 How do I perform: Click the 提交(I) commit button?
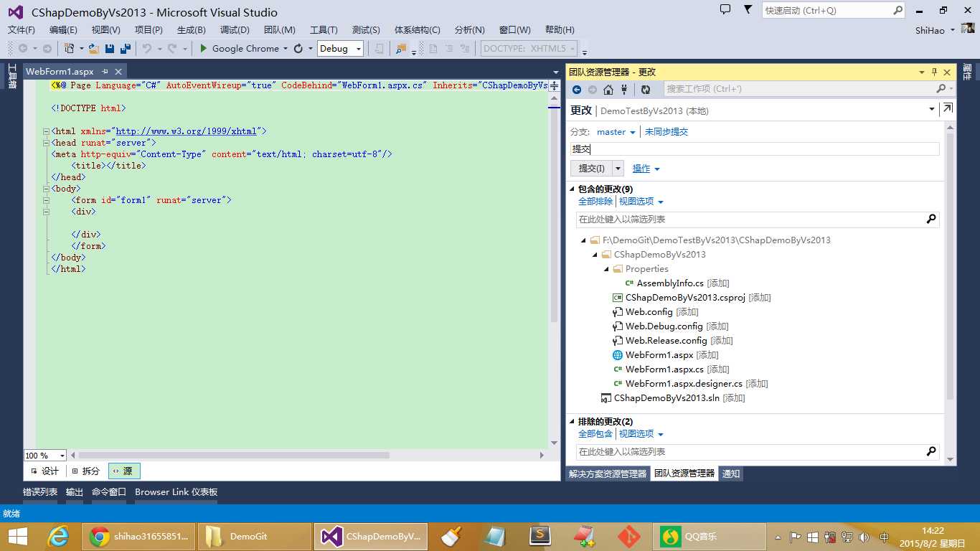pyautogui.click(x=591, y=169)
